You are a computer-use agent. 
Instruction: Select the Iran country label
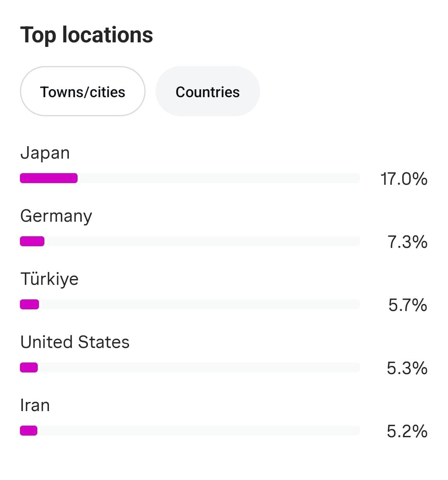(35, 405)
